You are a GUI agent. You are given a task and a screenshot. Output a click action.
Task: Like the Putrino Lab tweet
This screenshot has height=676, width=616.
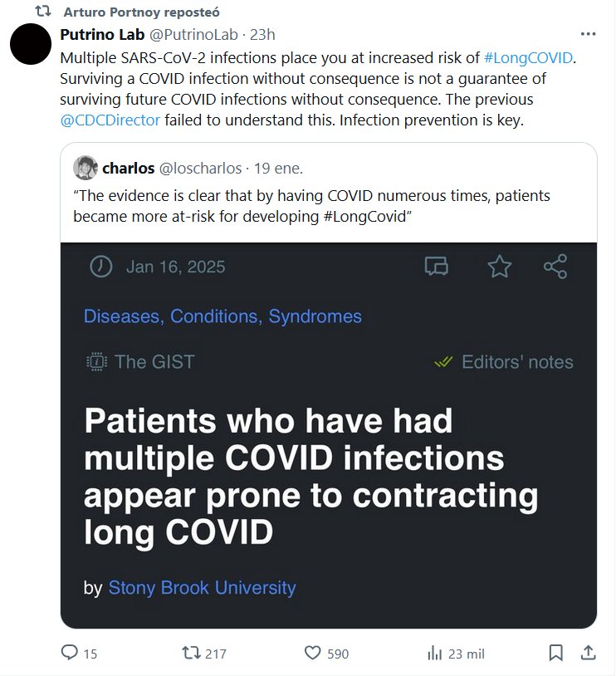[x=313, y=654]
